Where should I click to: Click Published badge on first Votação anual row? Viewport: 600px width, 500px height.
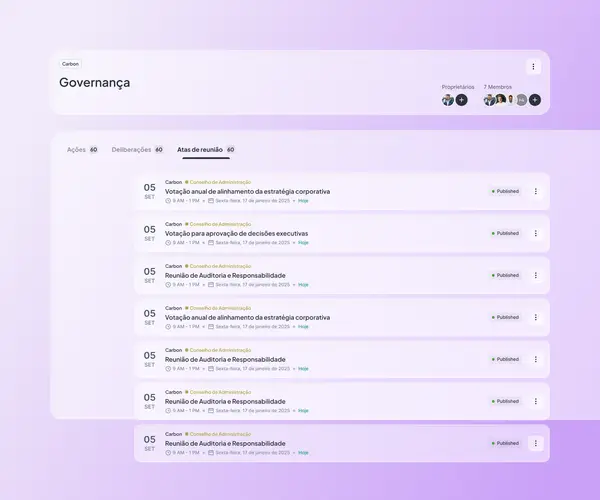(505, 191)
